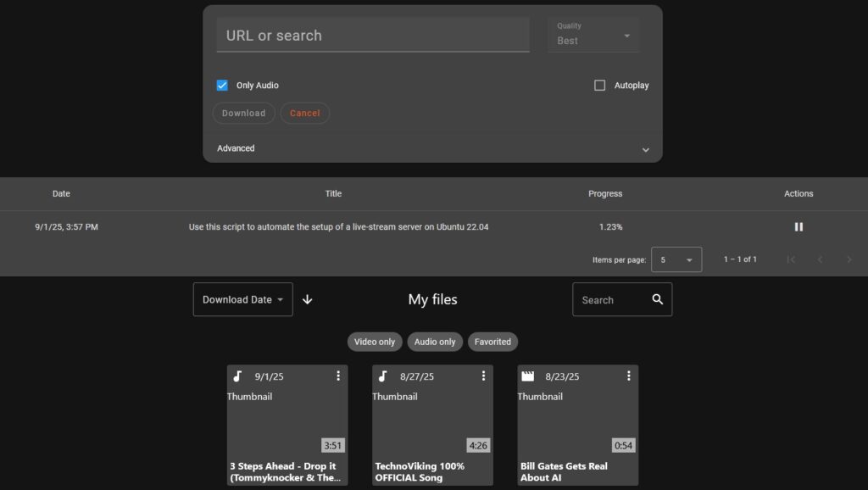Expand the Advanced section
The image size is (868, 490).
click(432, 148)
